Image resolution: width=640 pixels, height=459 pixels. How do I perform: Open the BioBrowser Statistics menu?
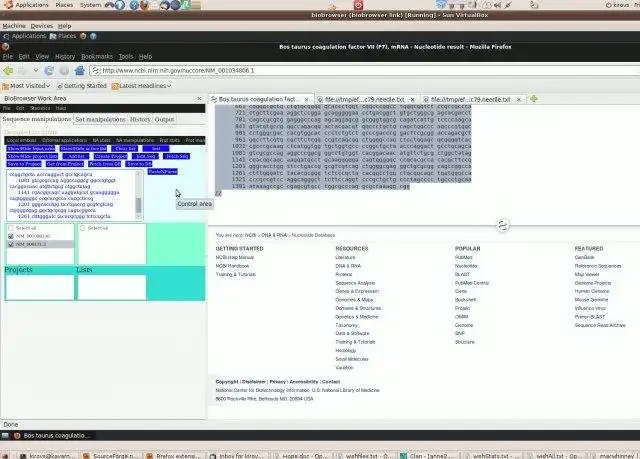pyautogui.click(x=40, y=108)
